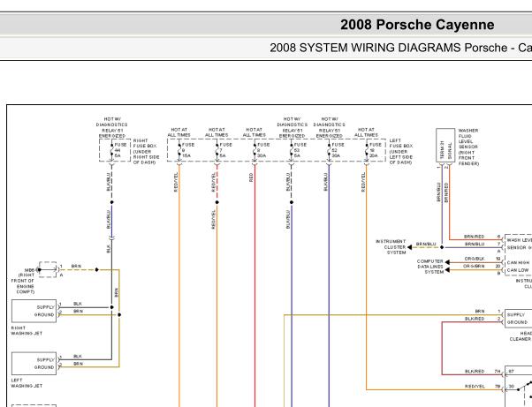This screenshot has width=532, height=407.
Task: Click the "LEFT WASHING JET" label
Action: tap(27, 383)
